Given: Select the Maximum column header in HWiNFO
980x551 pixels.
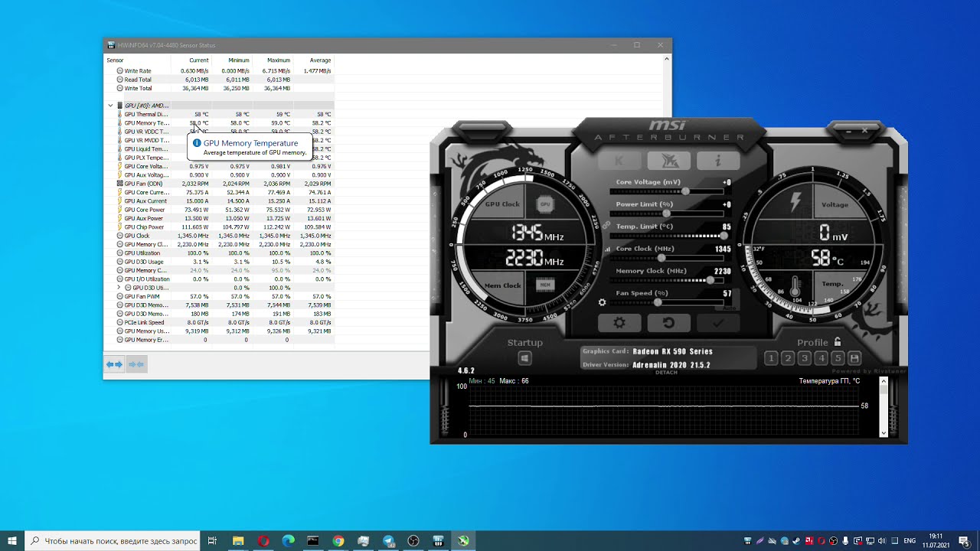Looking at the screenshot, I should coord(279,60).
